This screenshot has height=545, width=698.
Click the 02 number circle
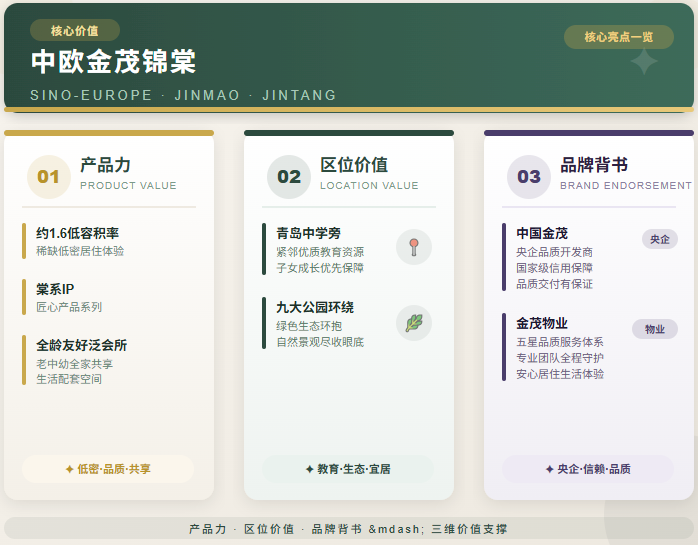tap(289, 177)
